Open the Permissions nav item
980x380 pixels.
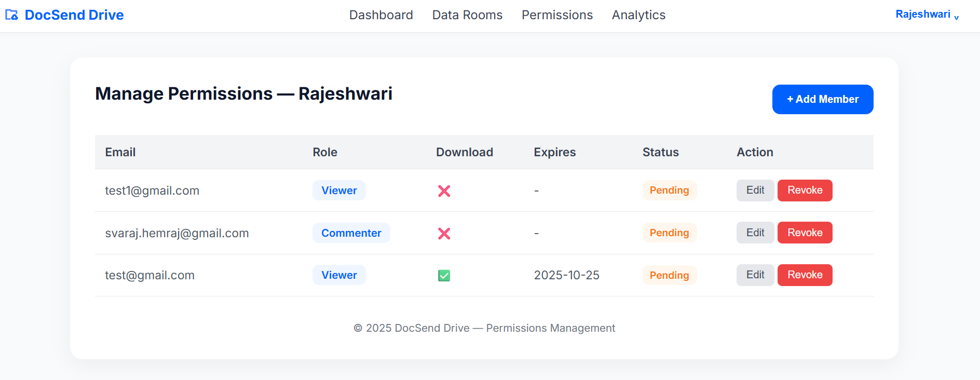[x=557, y=15]
